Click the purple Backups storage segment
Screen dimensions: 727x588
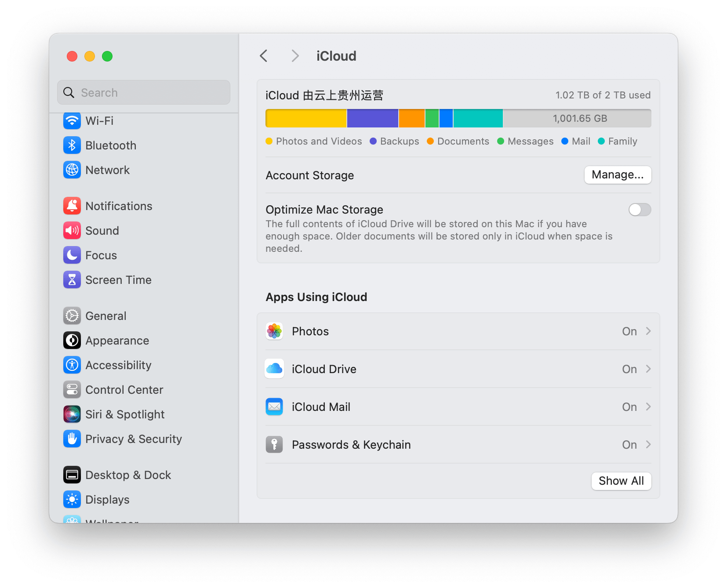coord(373,118)
